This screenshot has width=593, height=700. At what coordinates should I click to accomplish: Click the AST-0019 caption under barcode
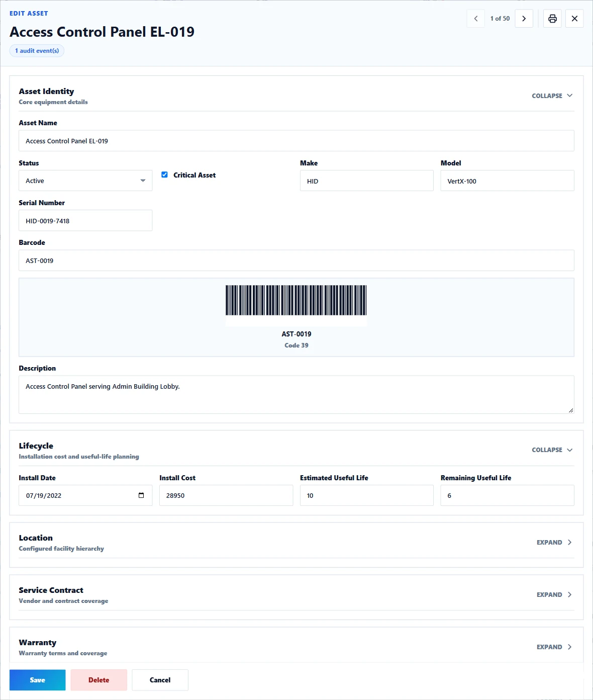(x=296, y=334)
